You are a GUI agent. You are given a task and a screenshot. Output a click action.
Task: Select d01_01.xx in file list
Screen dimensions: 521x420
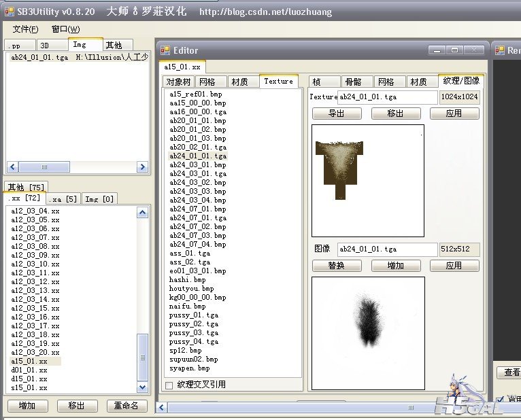pos(29,370)
